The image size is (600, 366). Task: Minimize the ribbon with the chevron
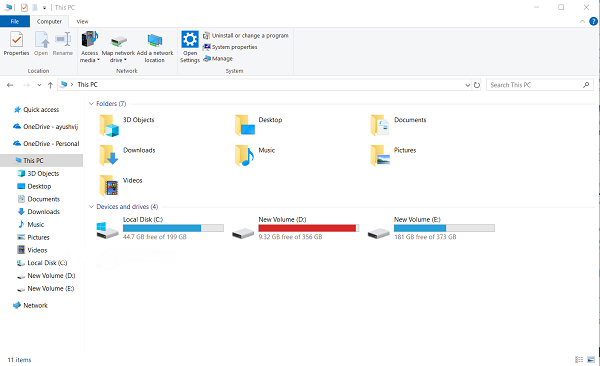tap(582, 21)
